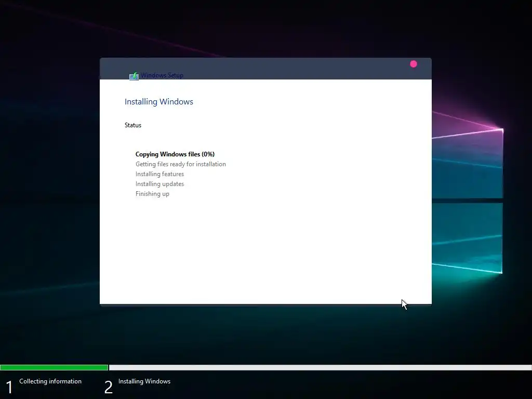532x399 pixels.
Task: Click stage 2 Installing Windows label at bottom
Action: pyautogui.click(x=144, y=381)
